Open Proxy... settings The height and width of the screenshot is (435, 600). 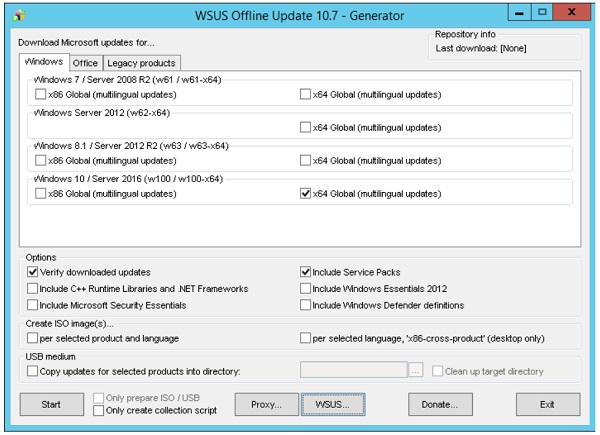pos(267,404)
